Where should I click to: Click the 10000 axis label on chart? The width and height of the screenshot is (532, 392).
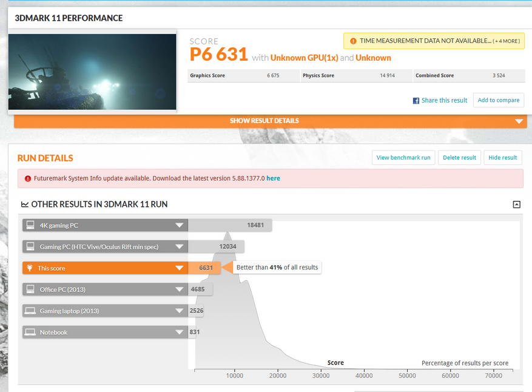pos(234,376)
